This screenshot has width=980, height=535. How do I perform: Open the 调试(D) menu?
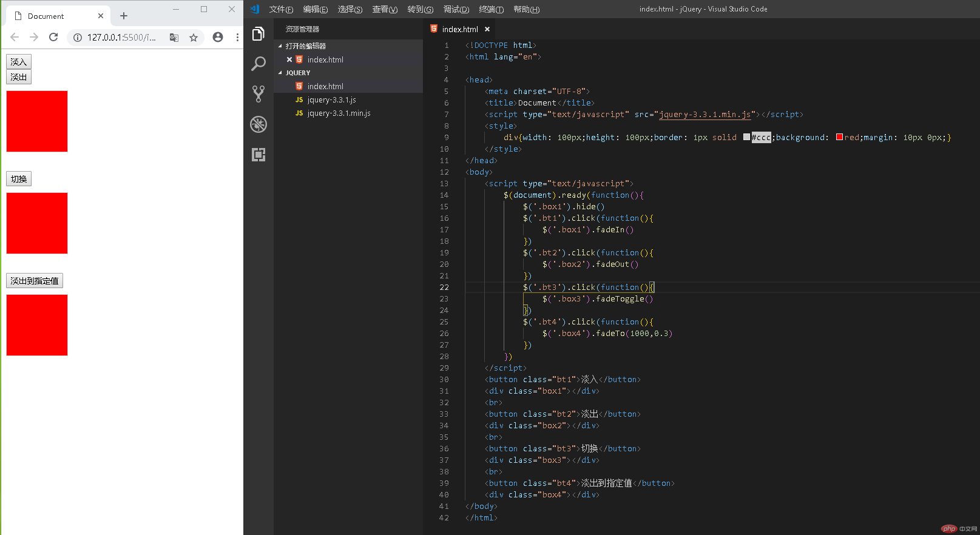[x=456, y=9]
